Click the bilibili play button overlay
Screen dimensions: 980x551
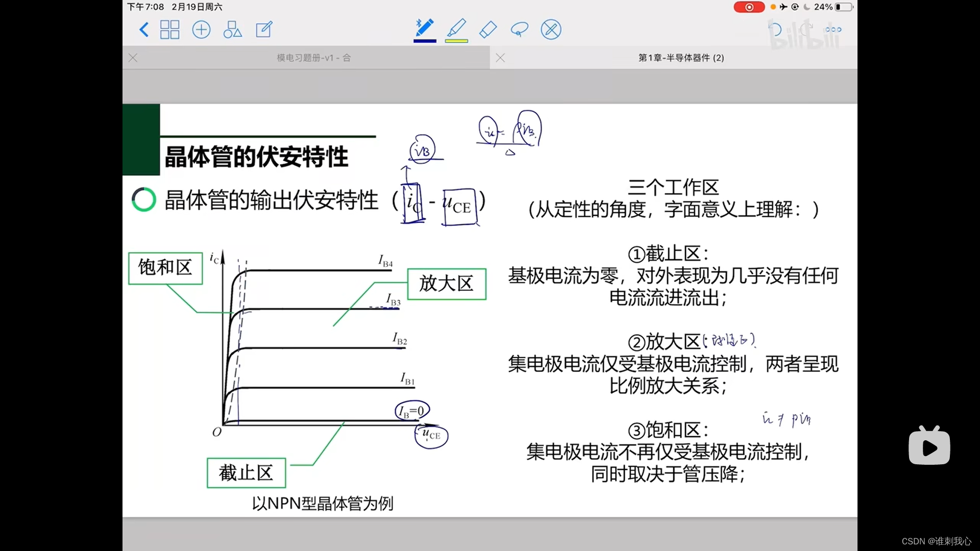click(x=929, y=447)
